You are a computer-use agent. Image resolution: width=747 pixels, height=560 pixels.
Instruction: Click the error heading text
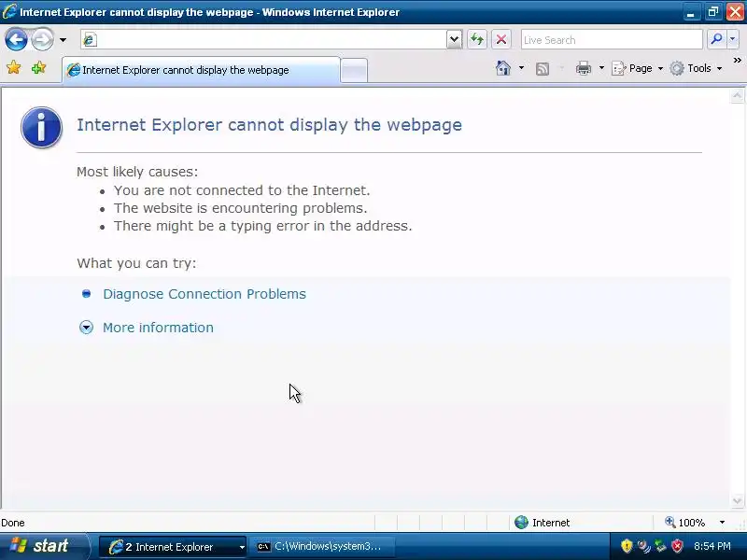point(269,125)
